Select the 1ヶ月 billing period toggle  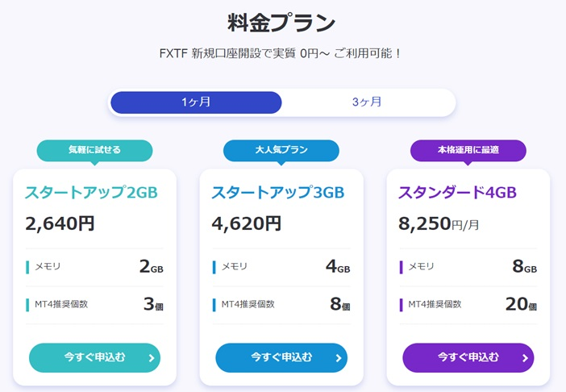click(x=196, y=102)
